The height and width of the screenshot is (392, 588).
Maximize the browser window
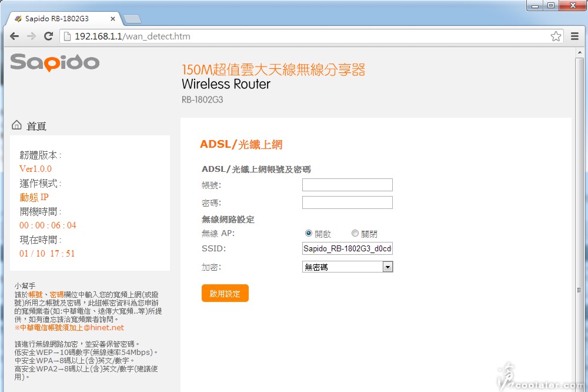click(x=551, y=6)
